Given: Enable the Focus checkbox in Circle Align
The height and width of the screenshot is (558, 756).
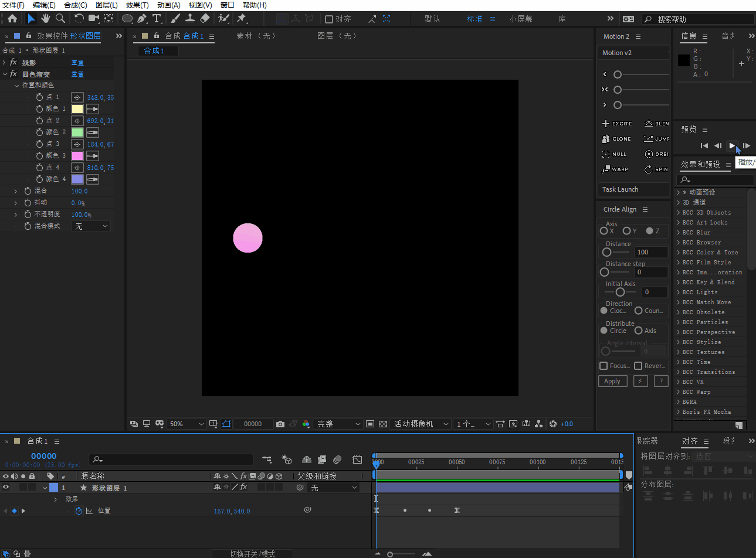Looking at the screenshot, I should click(x=604, y=366).
